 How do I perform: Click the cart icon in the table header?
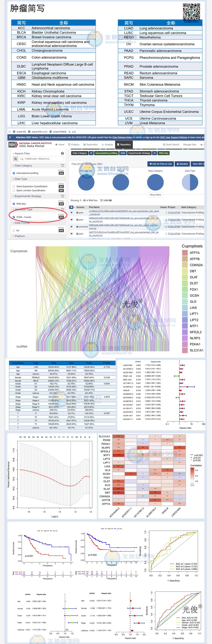(x=71, y=207)
